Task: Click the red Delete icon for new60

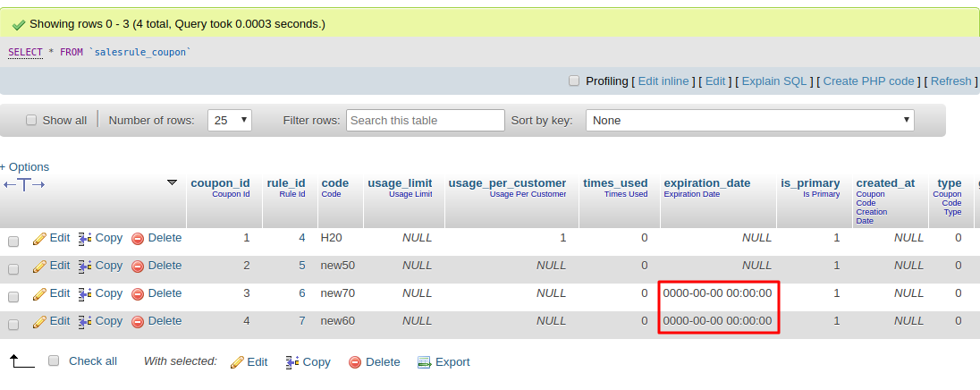Action: (138, 322)
